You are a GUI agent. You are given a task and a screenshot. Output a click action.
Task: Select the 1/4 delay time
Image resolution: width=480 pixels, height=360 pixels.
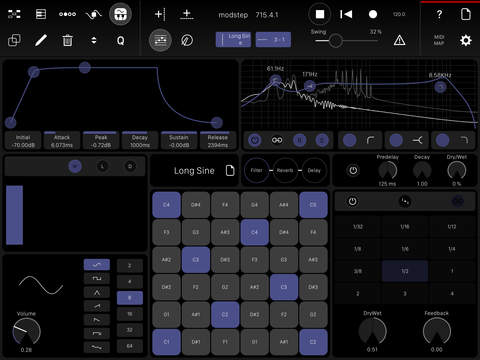pos(452,249)
